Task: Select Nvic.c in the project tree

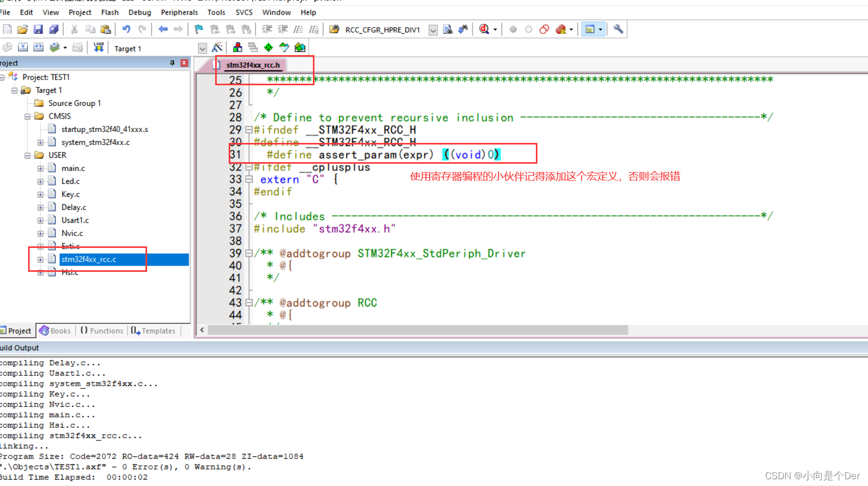Action: pos(72,233)
